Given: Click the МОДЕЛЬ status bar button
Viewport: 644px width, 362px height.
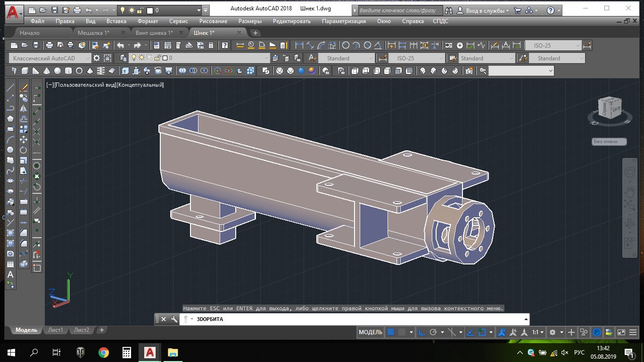Looking at the screenshot, I should click(x=371, y=332).
